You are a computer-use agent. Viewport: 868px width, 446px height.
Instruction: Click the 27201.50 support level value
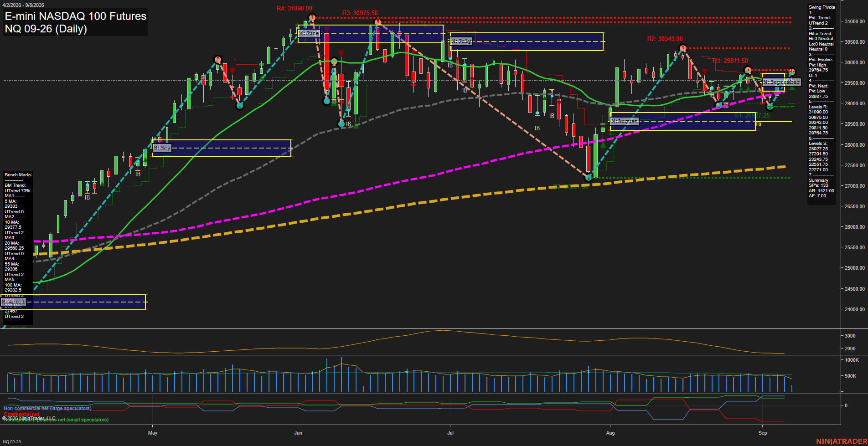pos(818,154)
